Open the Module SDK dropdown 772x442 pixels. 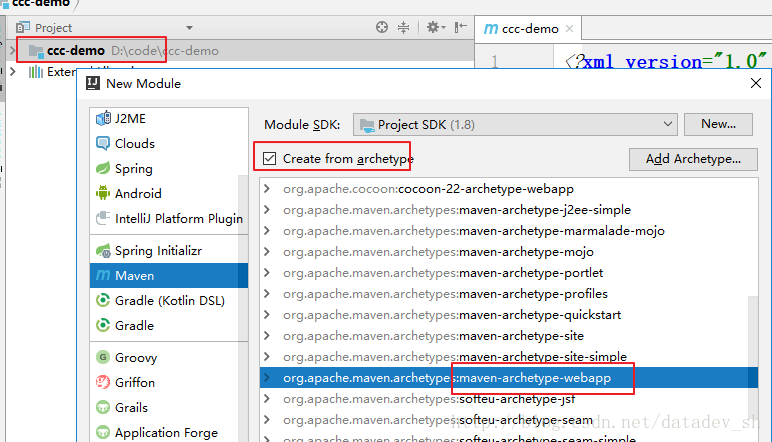[515, 125]
